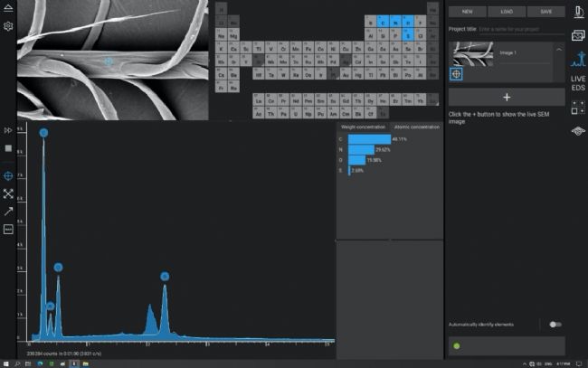Click the NEW project button
This screenshot has width=588, height=368.
tap(467, 12)
